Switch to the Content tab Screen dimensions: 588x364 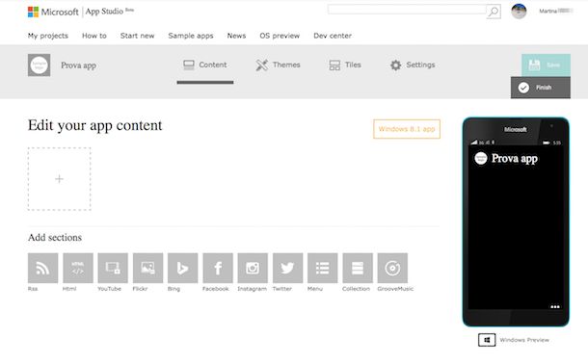[x=205, y=65]
